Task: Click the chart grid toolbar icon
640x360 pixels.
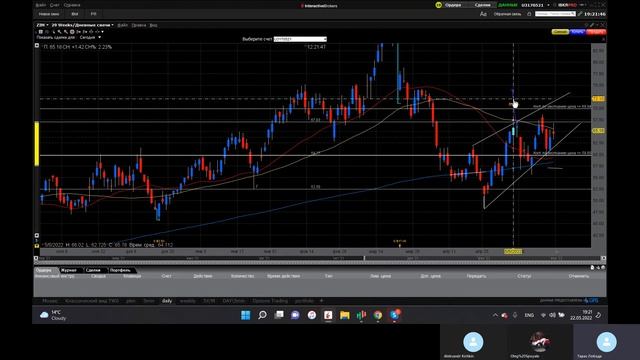Action: click(x=40, y=31)
